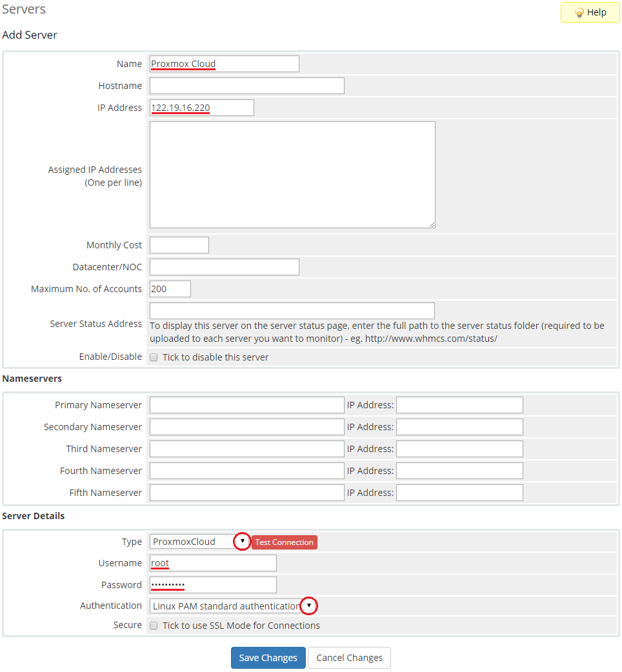Focus the Hostname input field
Image resolution: width=622 pixels, height=672 pixels.
point(247,86)
